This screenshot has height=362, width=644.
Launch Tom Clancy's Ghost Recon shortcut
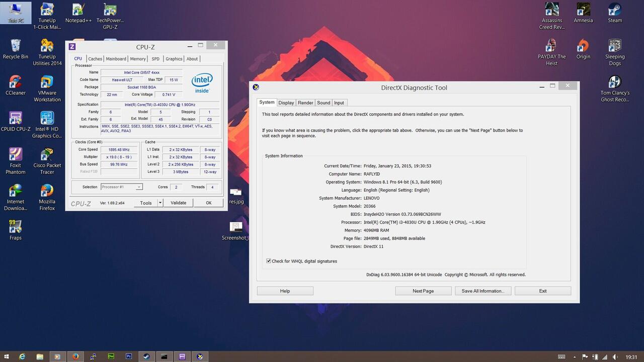(615, 88)
